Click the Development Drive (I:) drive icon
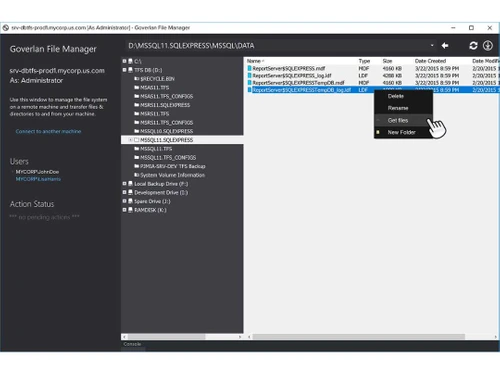 [x=131, y=192]
